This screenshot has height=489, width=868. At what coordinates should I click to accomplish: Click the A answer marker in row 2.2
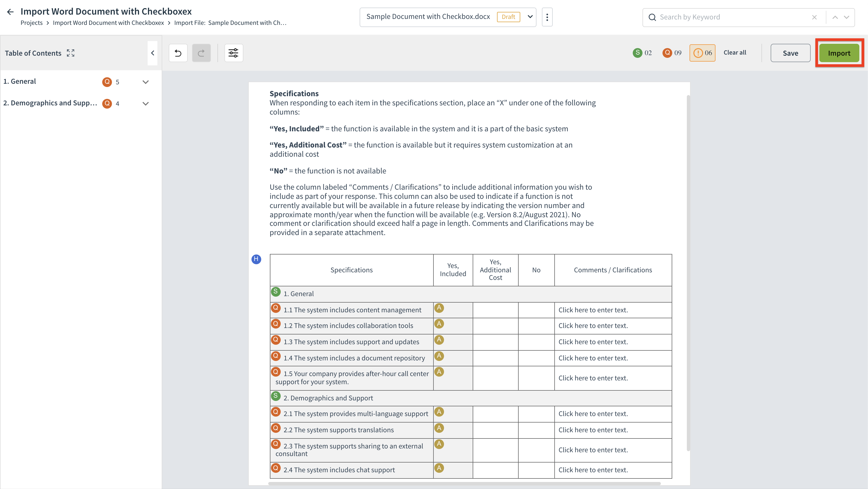pos(439,428)
